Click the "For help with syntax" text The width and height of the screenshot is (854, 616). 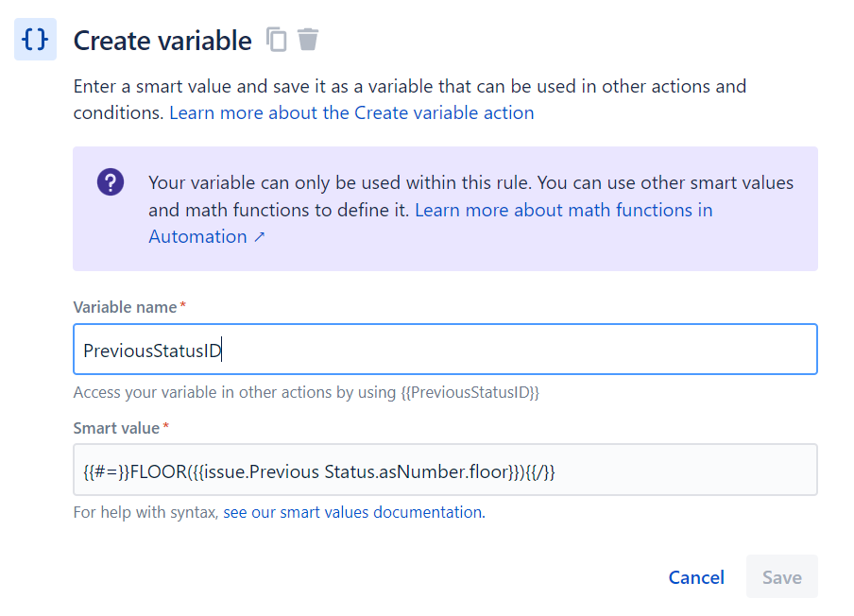point(145,513)
